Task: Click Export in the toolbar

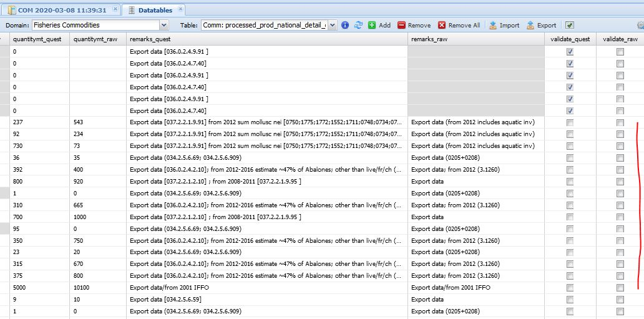Action: 541,25
